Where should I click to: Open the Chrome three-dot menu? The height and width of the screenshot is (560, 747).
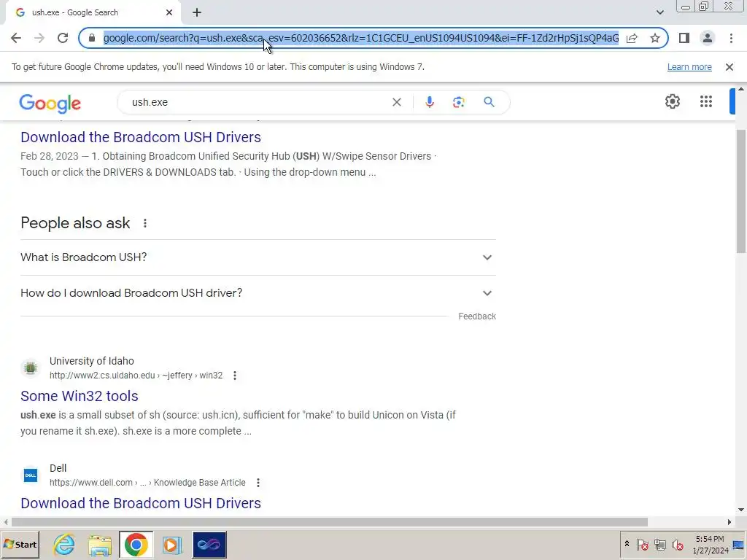tap(731, 38)
